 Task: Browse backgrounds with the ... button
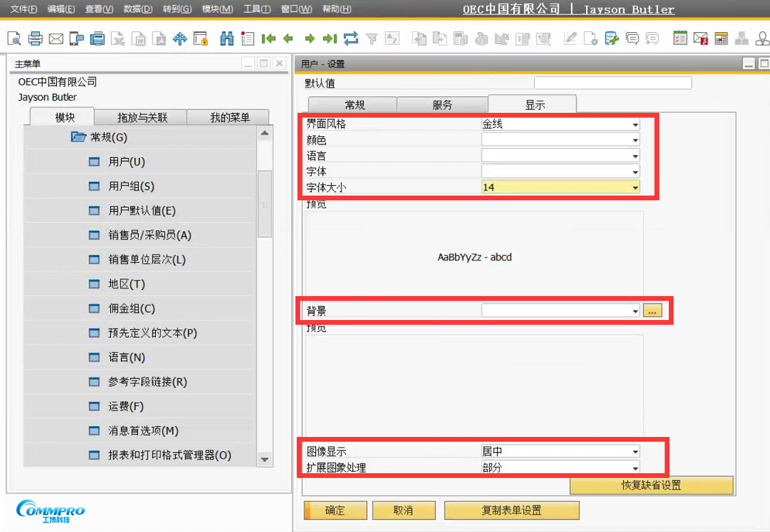(652, 310)
